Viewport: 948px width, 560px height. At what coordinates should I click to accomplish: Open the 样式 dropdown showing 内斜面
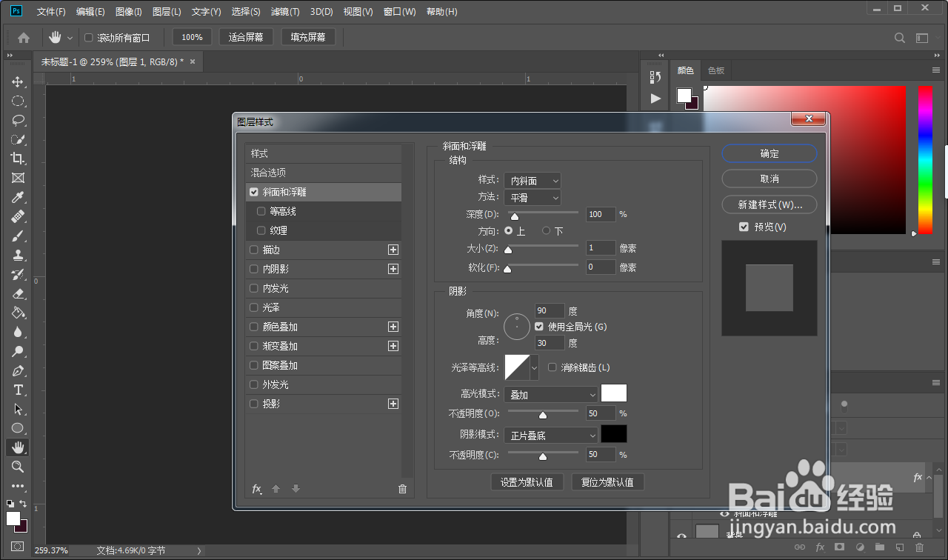[533, 180]
